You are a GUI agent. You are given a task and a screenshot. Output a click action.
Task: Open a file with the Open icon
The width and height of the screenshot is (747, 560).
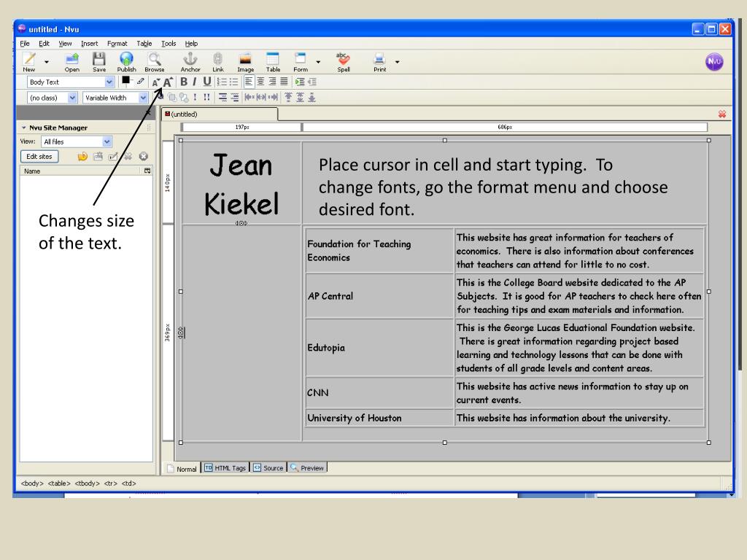click(72, 62)
